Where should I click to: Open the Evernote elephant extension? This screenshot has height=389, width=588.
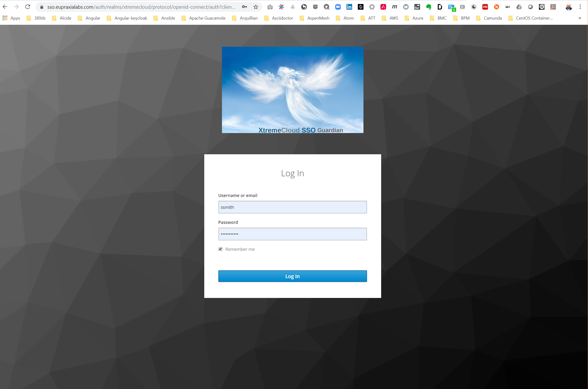[429, 7]
